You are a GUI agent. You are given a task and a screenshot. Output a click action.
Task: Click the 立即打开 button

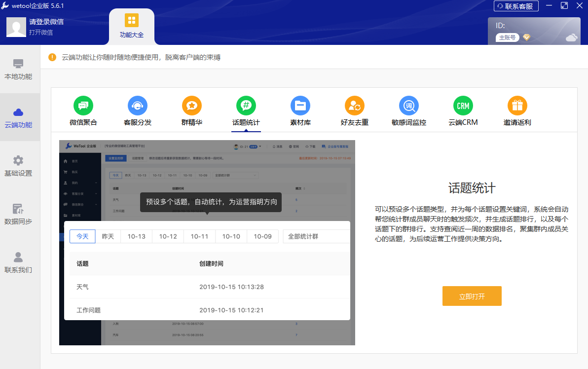tap(472, 296)
